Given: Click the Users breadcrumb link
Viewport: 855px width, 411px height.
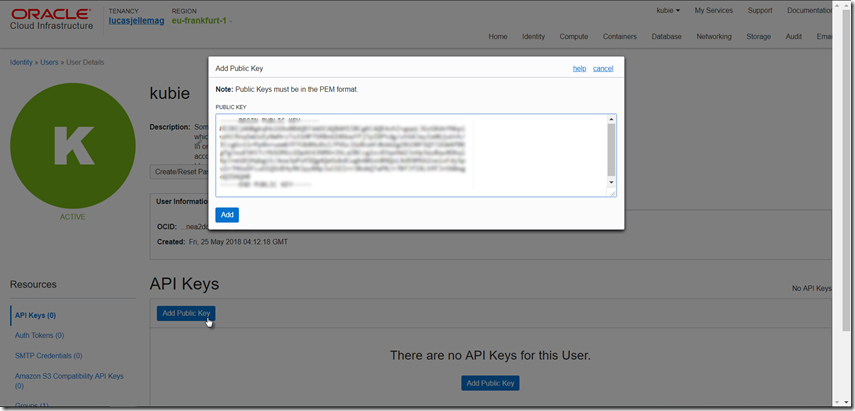Looking at the screenshot, I should 49,62.
